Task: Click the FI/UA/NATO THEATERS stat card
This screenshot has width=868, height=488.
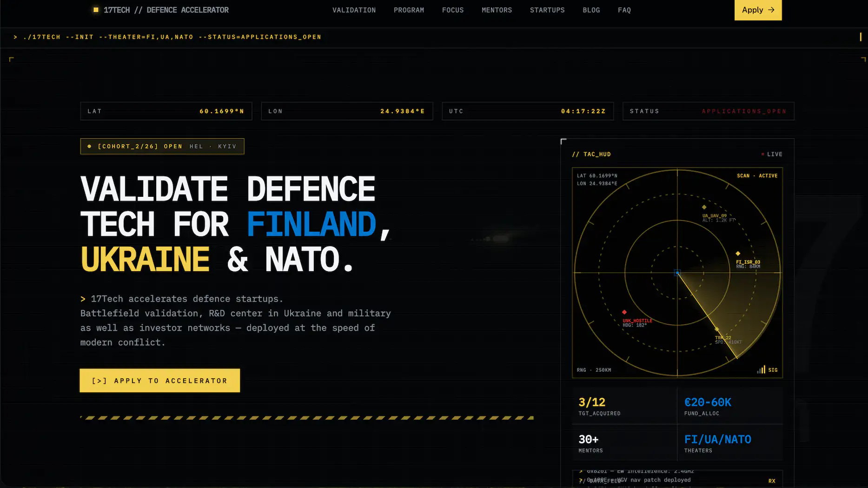Action: pyautogui.click(x=730, y=443)
